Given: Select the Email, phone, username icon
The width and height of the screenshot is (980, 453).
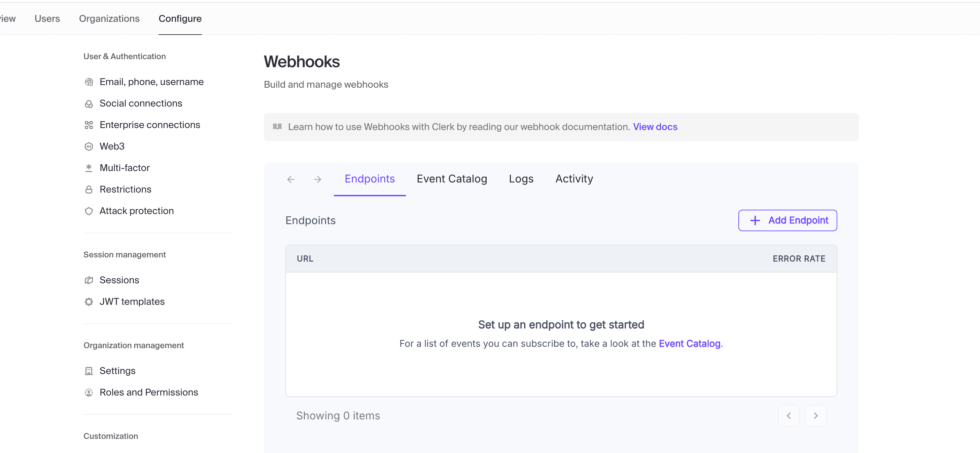Looking at the screenshot, I should [89, 82].
